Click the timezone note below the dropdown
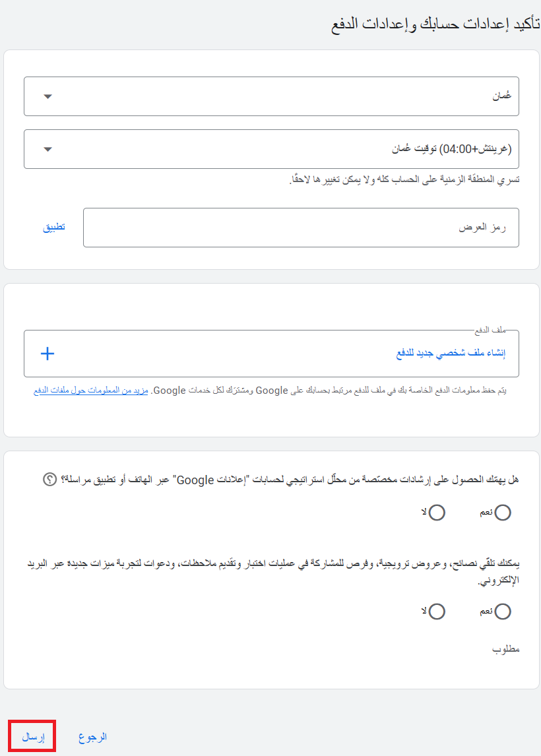Screen dimensions: 541x756 point(404,180)
